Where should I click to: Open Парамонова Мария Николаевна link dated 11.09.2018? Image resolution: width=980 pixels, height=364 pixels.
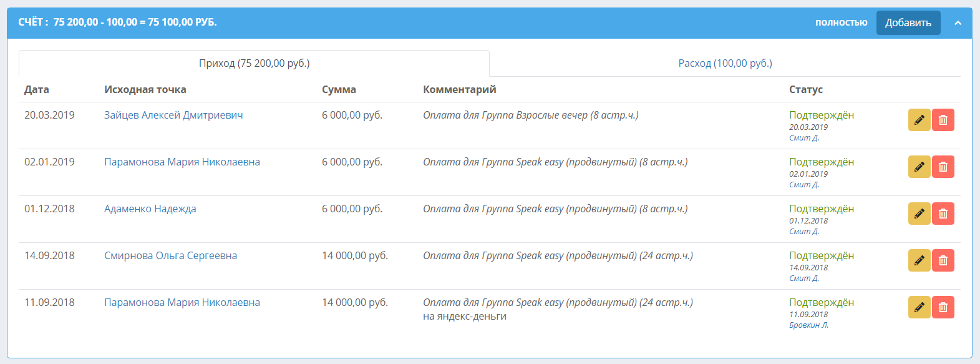pos(182,302)
